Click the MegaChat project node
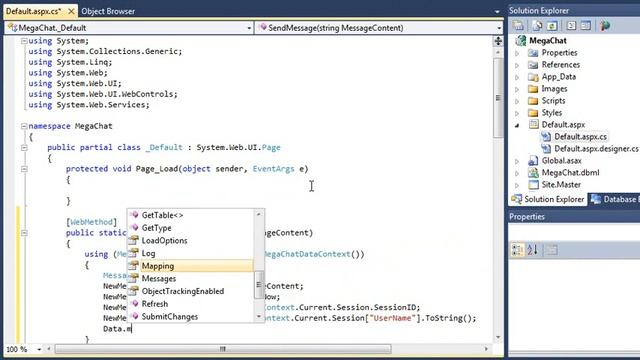This screenshot has height=360, width=640. [x=547, y=40]
